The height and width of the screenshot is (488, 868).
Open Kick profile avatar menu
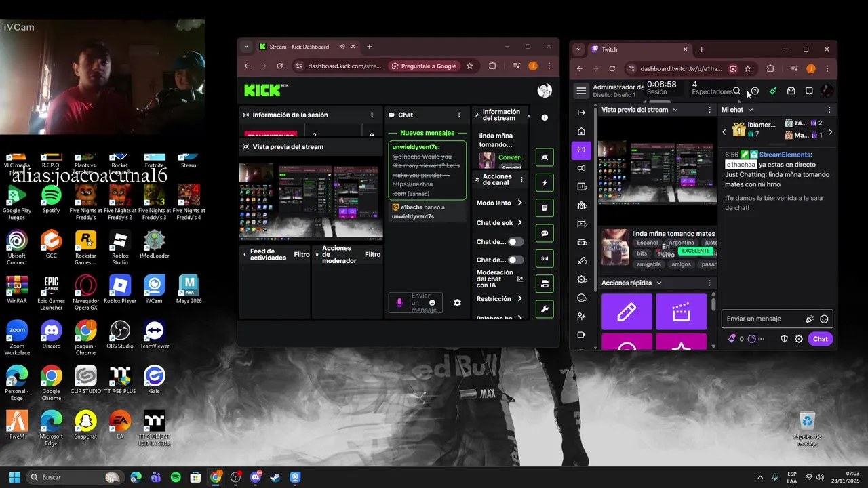point(545,90)
